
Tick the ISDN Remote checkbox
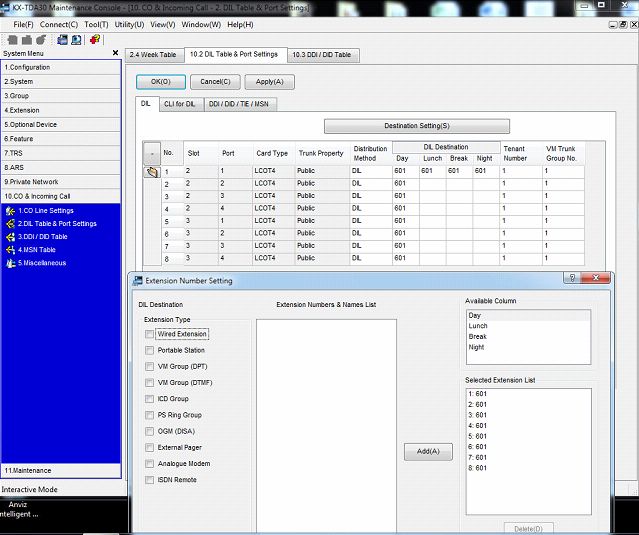point(149,480)
